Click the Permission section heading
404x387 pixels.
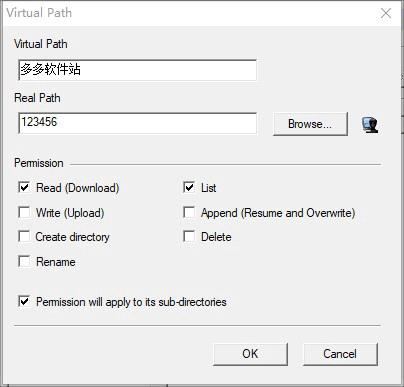pyautogui.click(x=39, y=163)
